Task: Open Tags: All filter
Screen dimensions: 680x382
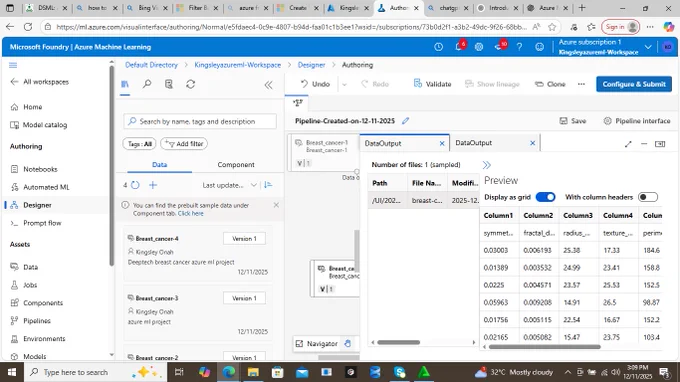Action: [140, 144]
